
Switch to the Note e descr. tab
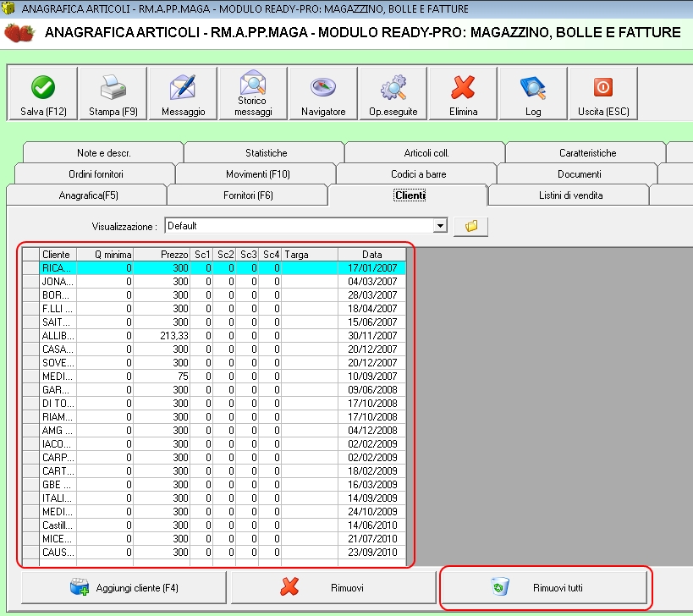click(103, 153)
